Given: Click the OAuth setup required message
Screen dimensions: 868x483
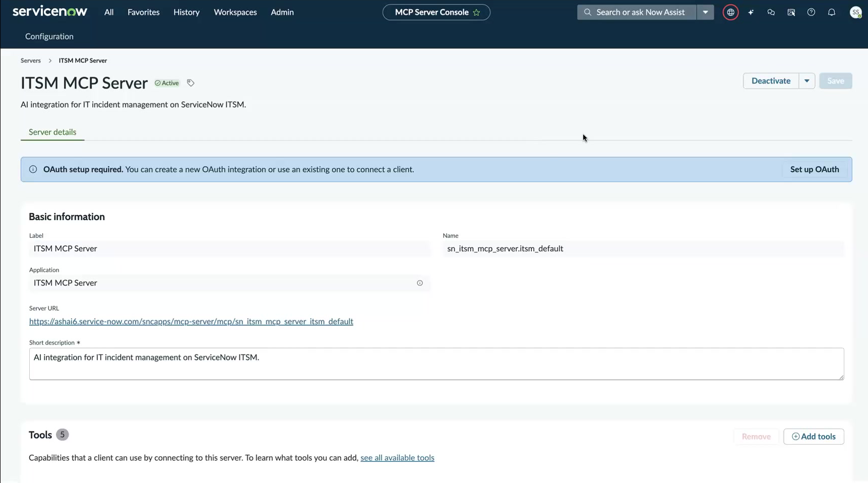Looking at the screenshot, I should tap(229, 169).
